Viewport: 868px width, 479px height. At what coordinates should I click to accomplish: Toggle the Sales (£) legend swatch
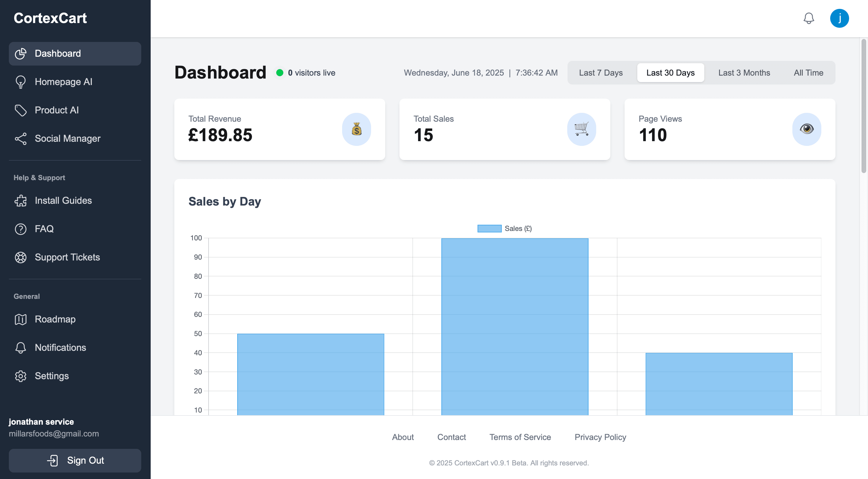tap(490, 228)
